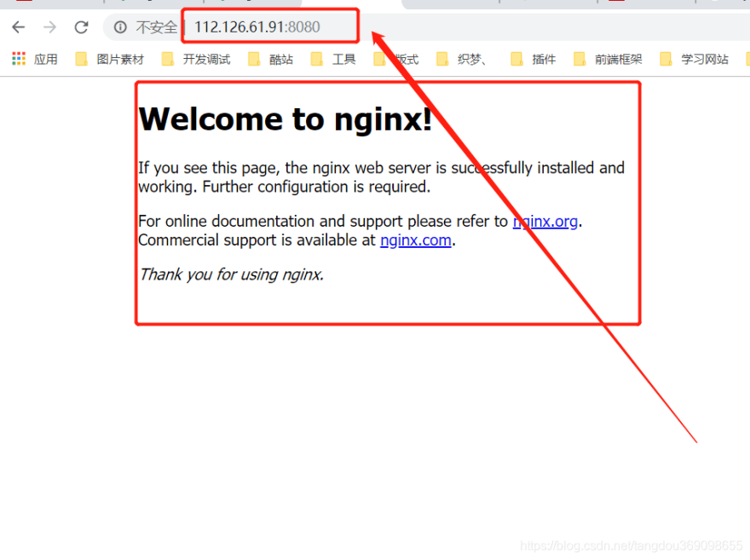Click the browser back arrow
The height and width of the screenshot is (560, 750).
(18, 27)
